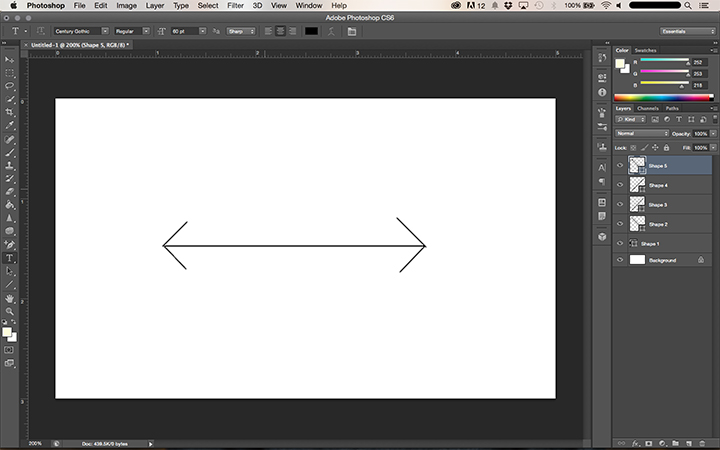Click the B value field 218

tap(701, 85)
